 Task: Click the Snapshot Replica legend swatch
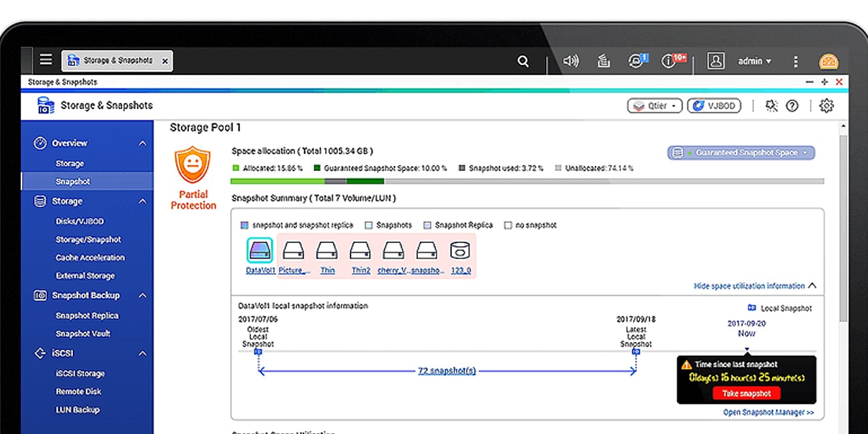(x=428, y=225)
